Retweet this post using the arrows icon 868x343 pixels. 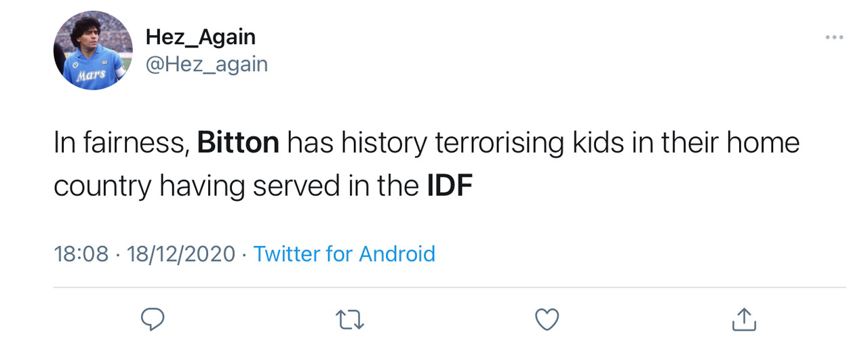click(x=350, y=319)
